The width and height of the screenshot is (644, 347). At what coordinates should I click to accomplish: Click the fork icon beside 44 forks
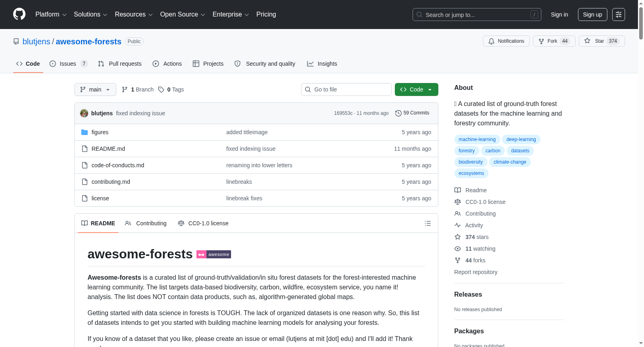pos(458,260)
